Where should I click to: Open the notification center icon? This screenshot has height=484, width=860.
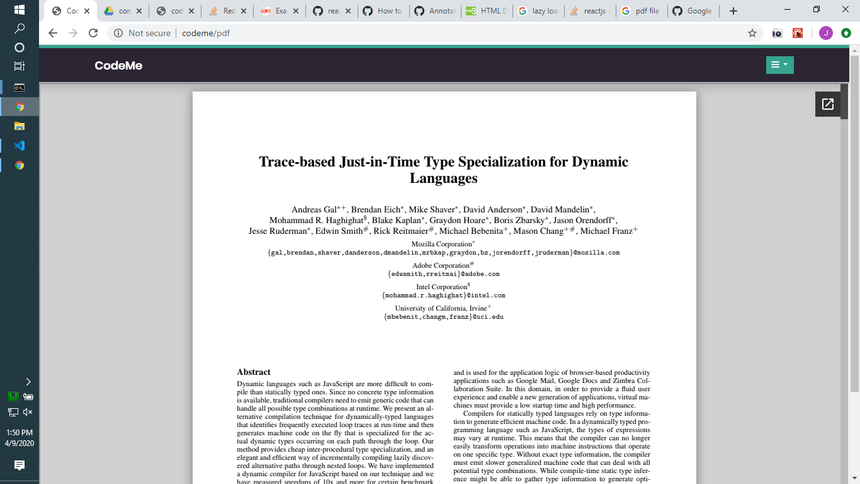[x=19, y=465]
